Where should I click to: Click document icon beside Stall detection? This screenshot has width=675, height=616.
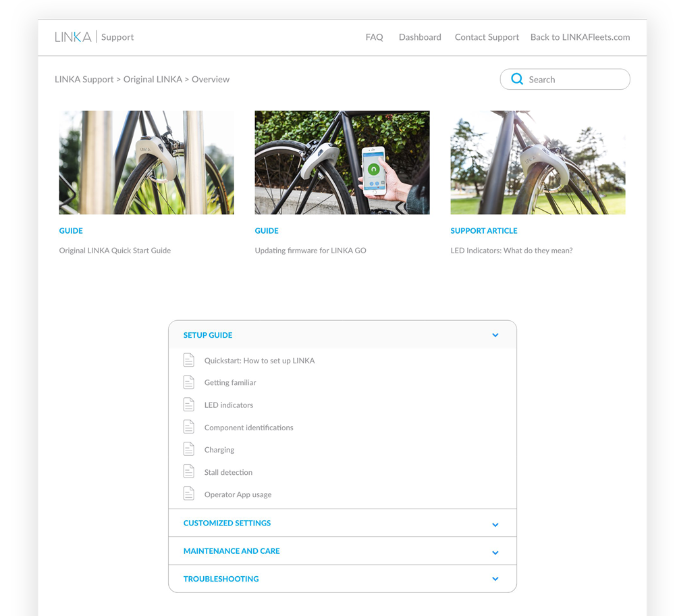pyautogui.click(x=188, y=471)
